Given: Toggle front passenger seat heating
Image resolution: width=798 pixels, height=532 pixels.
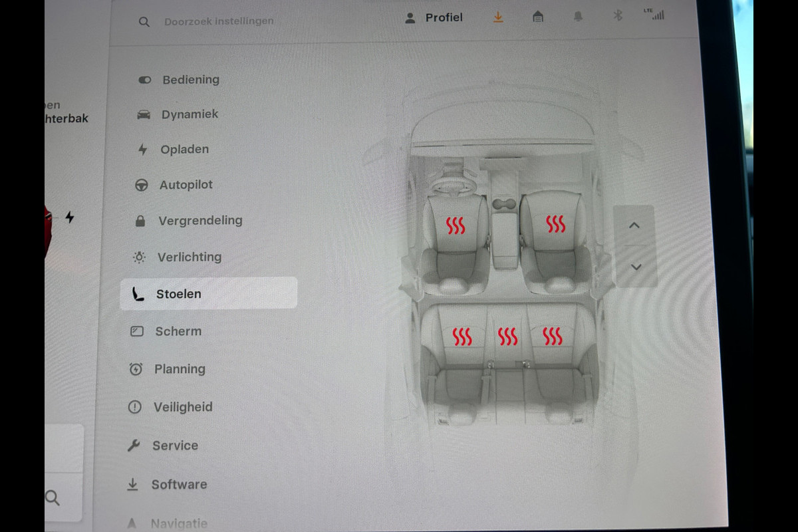Looking at the screenshot, I should (x=555, y=224).
